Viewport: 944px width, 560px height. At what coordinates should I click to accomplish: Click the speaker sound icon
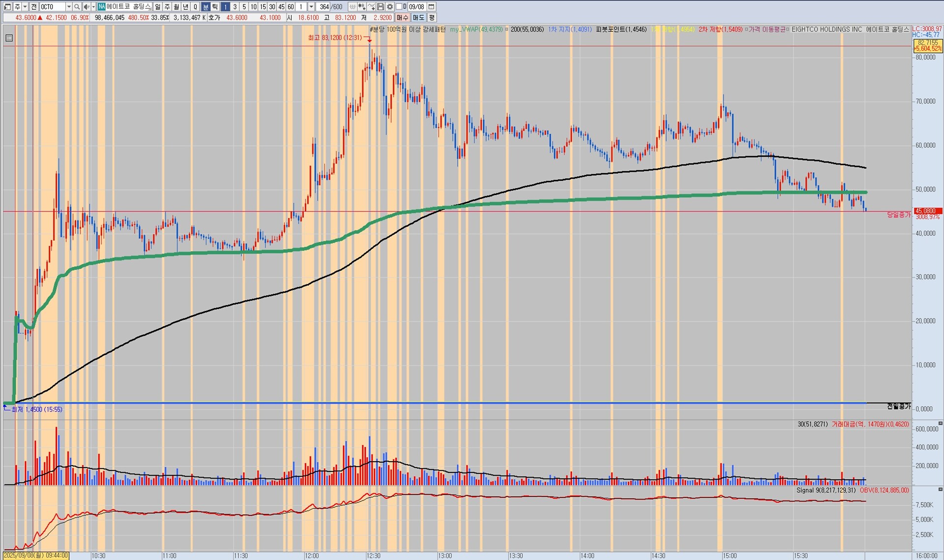(86, 7)
